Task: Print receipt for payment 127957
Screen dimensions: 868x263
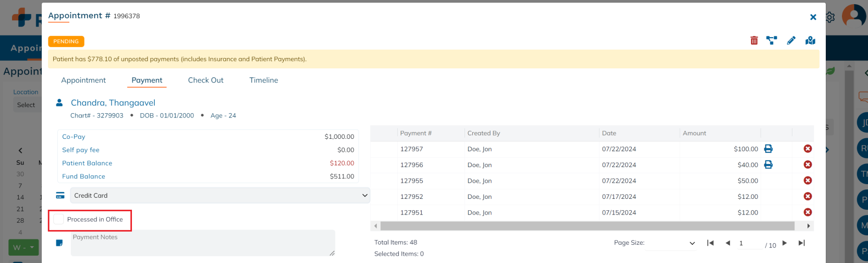Action: tap(768, 149)
